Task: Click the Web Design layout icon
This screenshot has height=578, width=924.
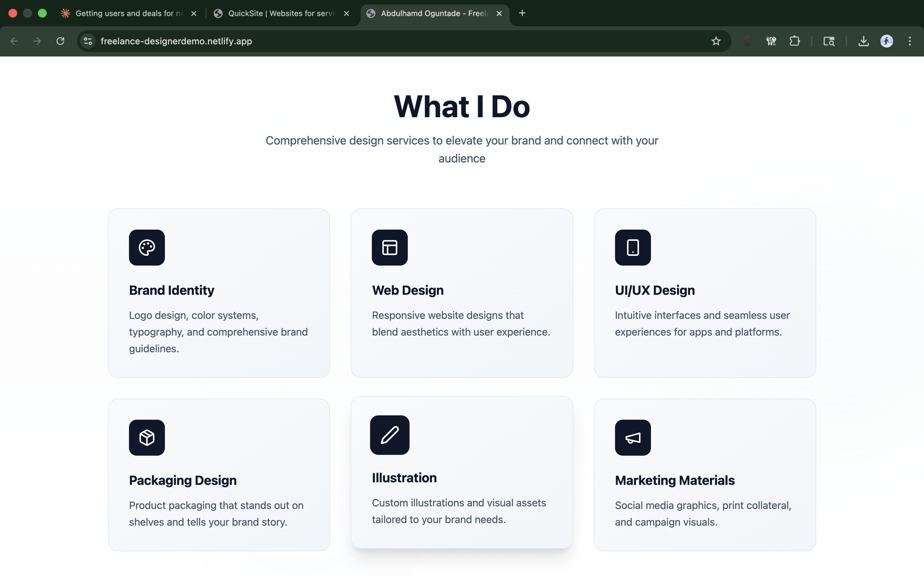Action: coord(389,247)
